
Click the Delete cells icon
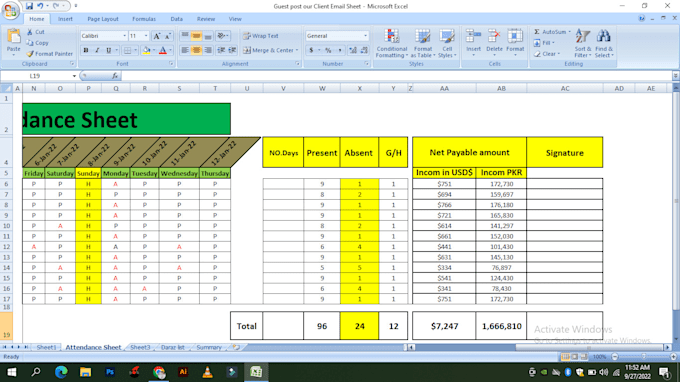(494, 37)
